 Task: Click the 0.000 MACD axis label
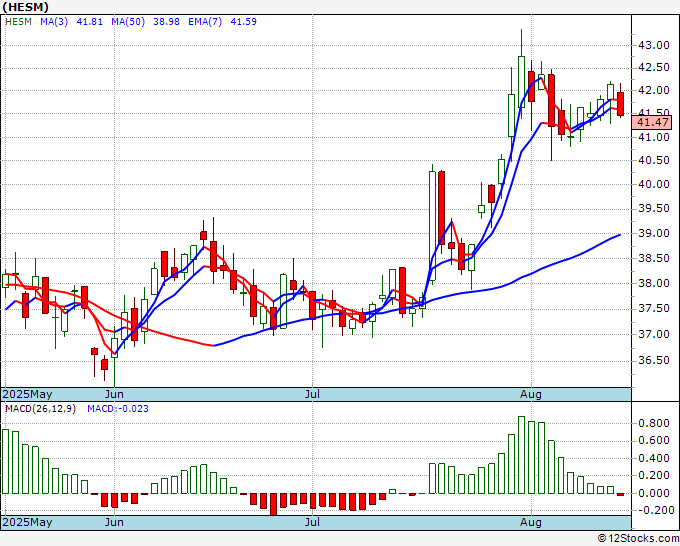click(654, 494)
